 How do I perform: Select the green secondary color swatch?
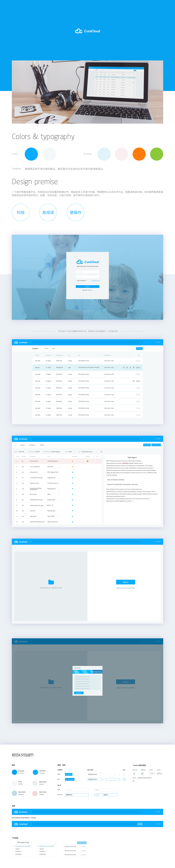156,154
